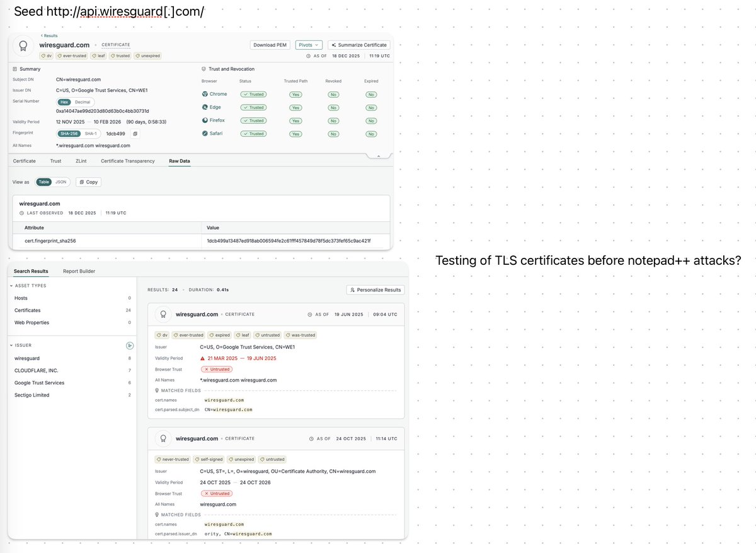756x553 pixels.
Task: Click the clock icon beside LAST OBSERVED
Action: tap(22, 213)
